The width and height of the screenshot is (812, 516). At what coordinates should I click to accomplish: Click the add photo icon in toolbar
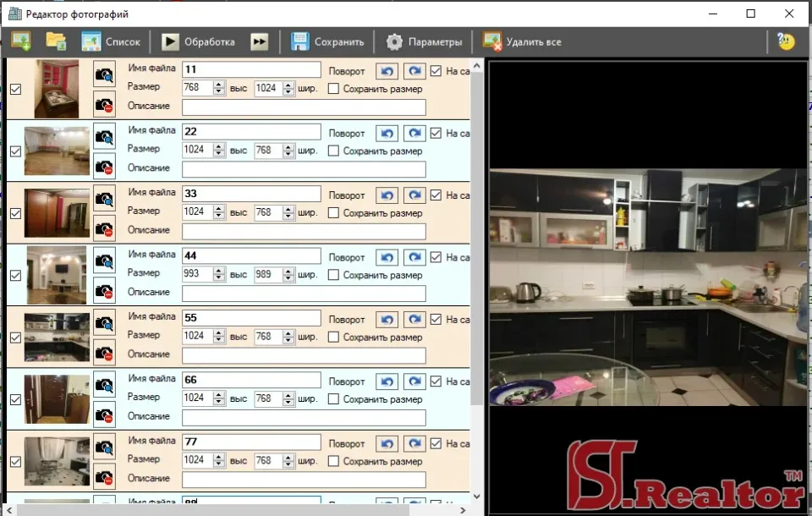pos(21,41)
